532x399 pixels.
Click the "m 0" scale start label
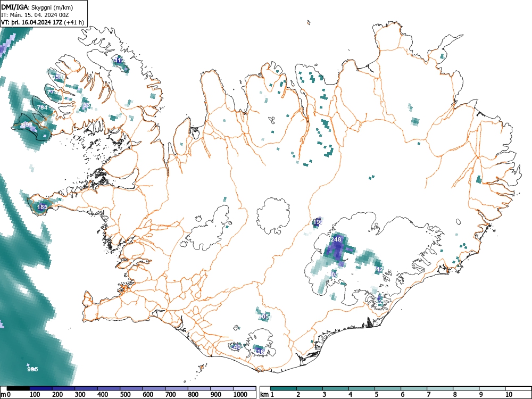pos(6,394)
